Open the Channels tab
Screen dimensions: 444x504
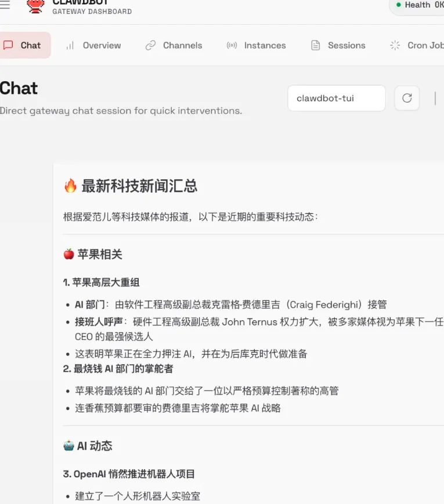pyautogui.click(x=174, y=45)
